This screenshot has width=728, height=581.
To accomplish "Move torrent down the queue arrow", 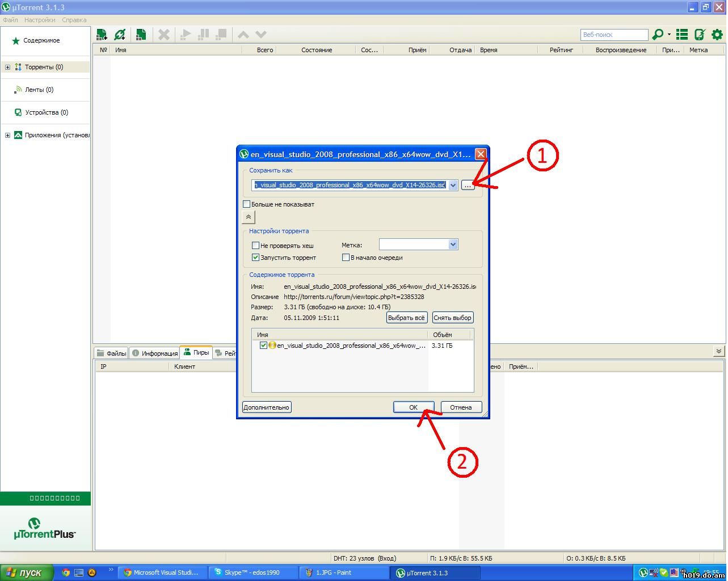I will pos(261,35).
